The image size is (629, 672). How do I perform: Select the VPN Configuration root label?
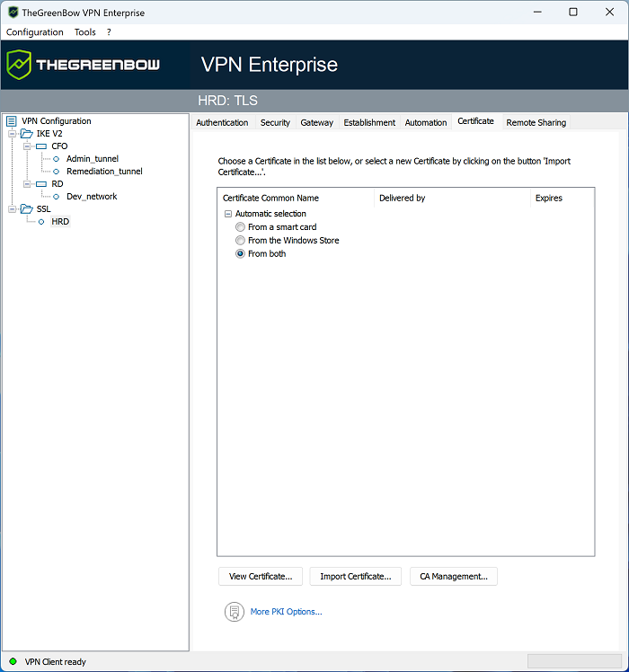[x=57, y=121]
